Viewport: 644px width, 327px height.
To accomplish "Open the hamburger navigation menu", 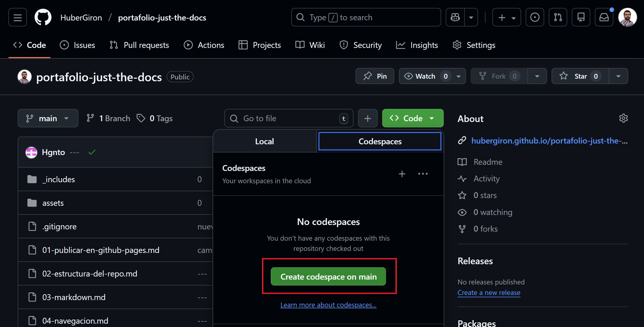I will [x=17, y=17].
